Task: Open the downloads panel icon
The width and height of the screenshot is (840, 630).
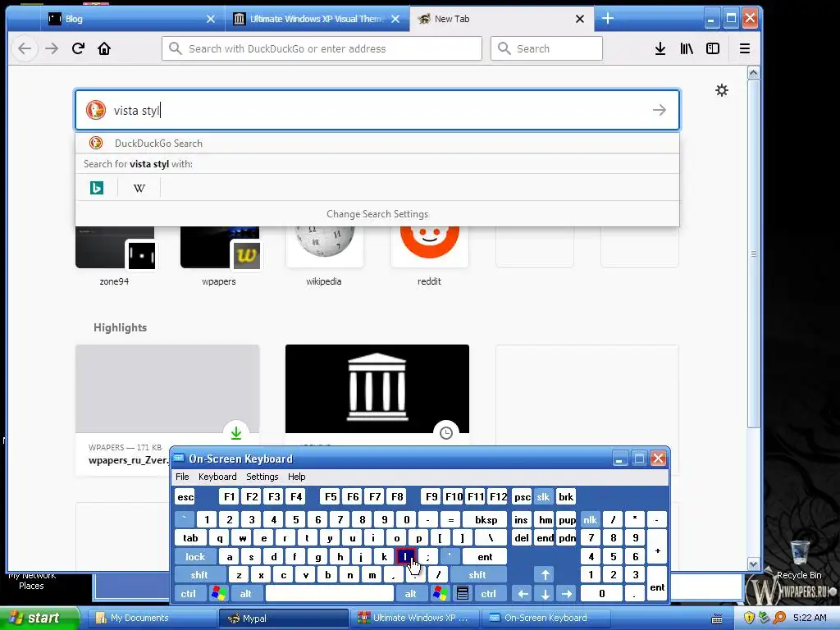Action: point(660,48)
